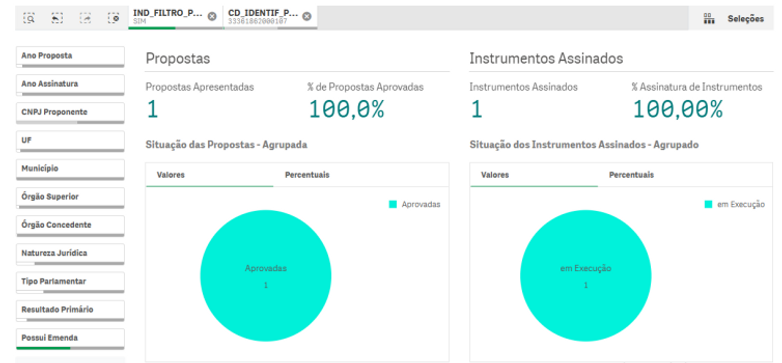
Task: Open the Tipo Parlamentar filter
Action: click(x=70, y=282)
